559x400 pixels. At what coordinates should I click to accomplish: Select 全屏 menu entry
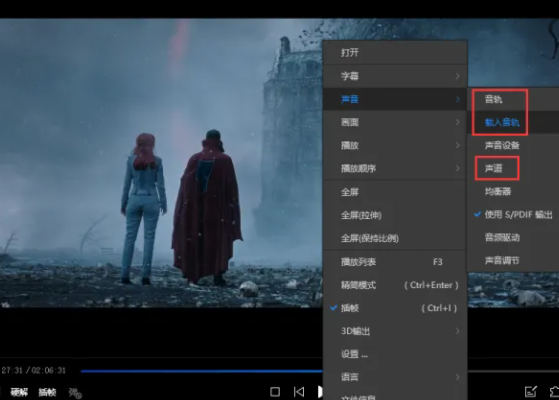coord(395,192)
